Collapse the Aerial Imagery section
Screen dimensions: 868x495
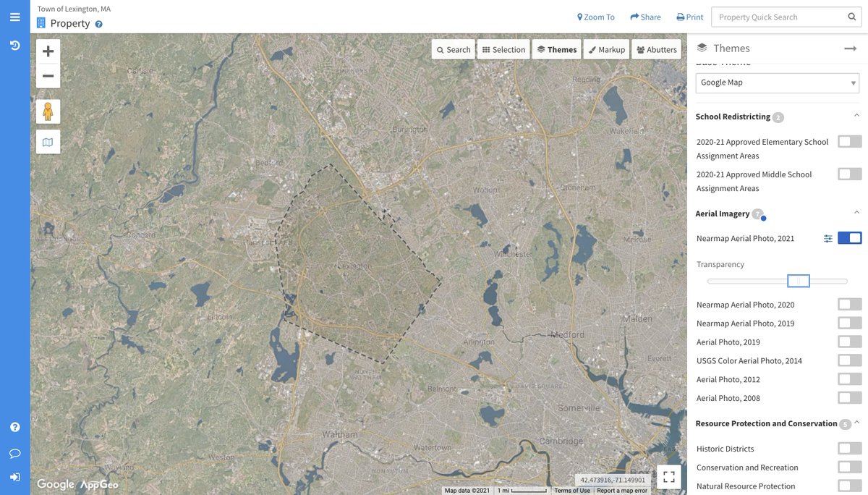coord(856,213)
